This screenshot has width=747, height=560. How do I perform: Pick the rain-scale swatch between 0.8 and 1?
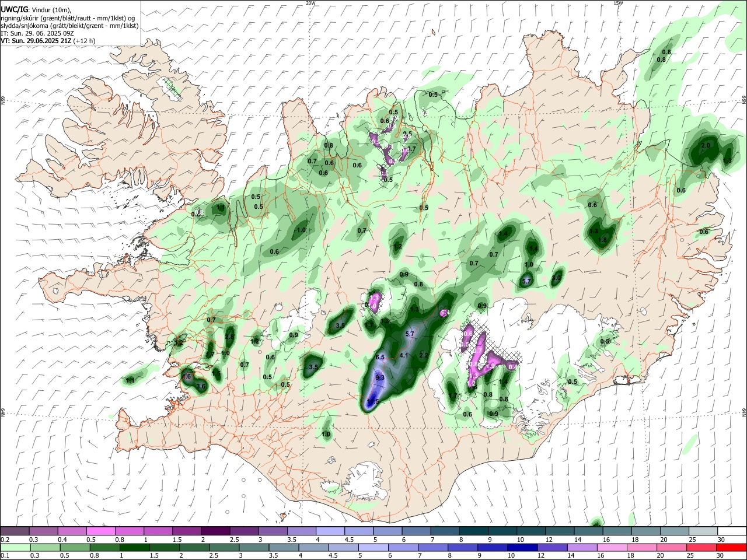pyautogui.click(x=106, y=547)
